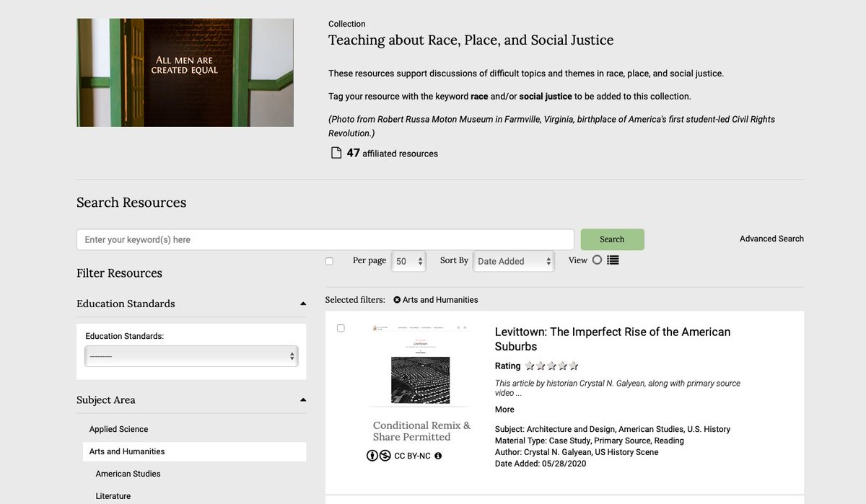Open the Levittown resource title link

pyautogui.click(x=613, y=339)
